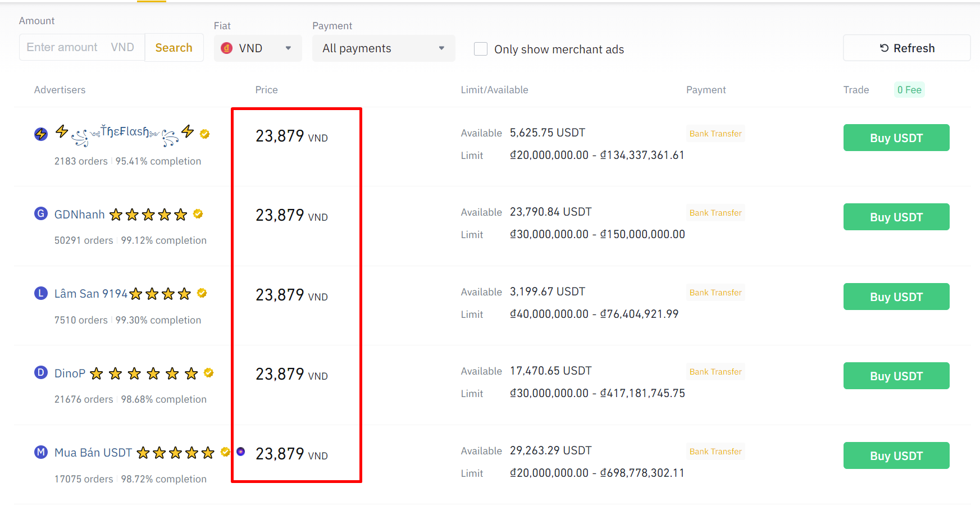Enable Only show merchant ads checkbox

click(481, 49)
